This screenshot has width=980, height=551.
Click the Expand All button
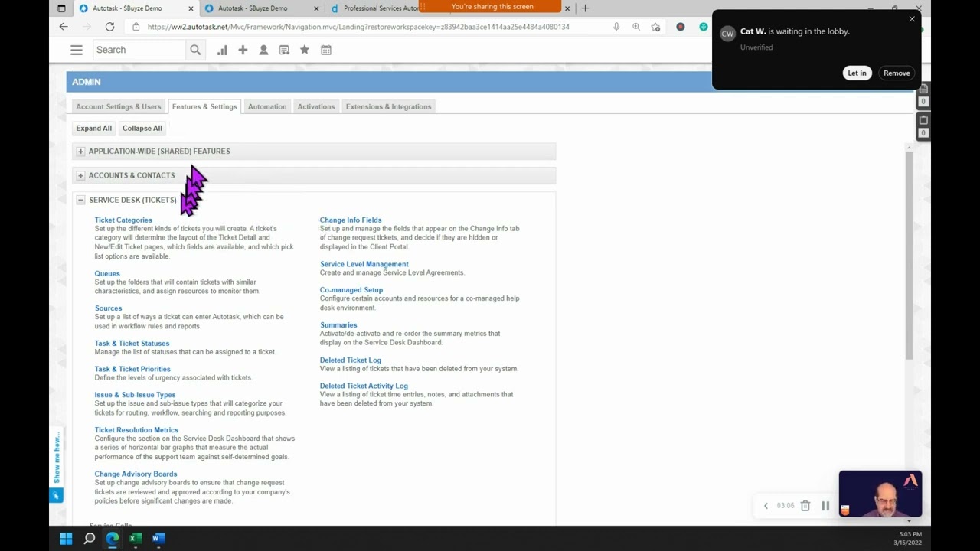93,128
